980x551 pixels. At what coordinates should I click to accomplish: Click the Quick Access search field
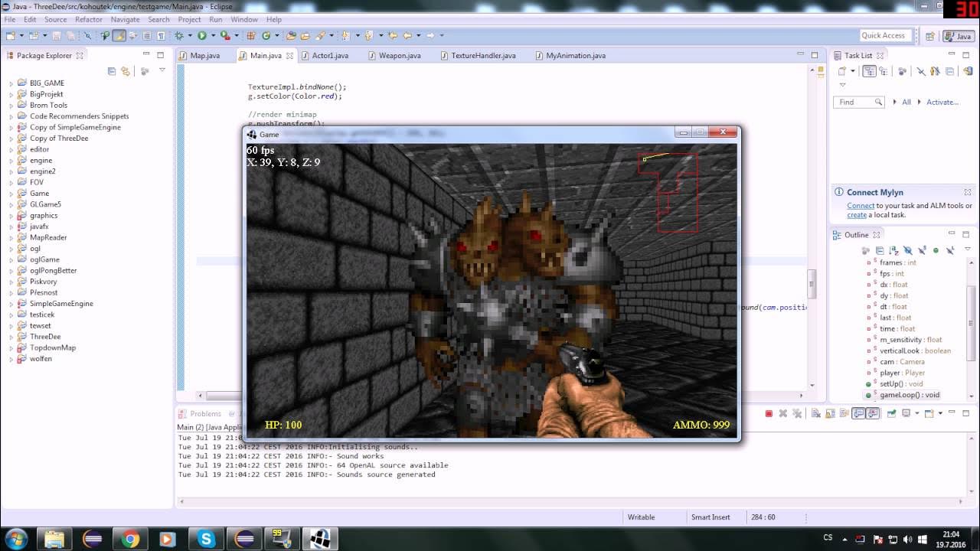(887, 35)
